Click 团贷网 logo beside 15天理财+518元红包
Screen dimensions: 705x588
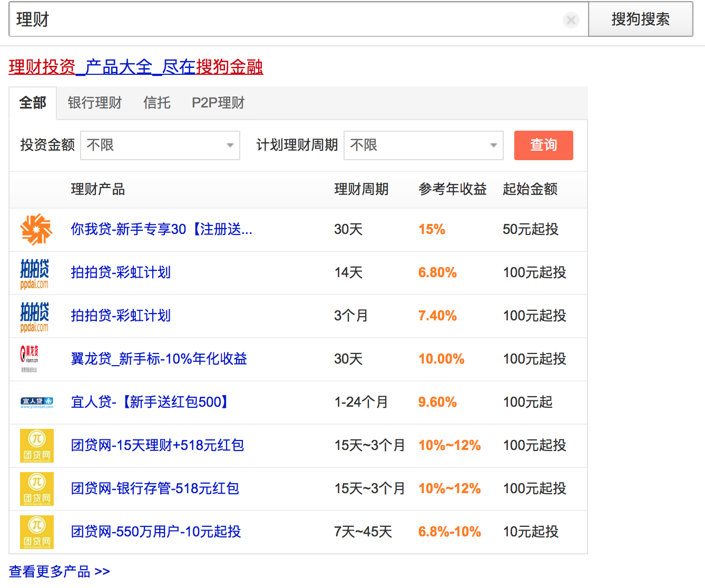(x=37, y=446)
